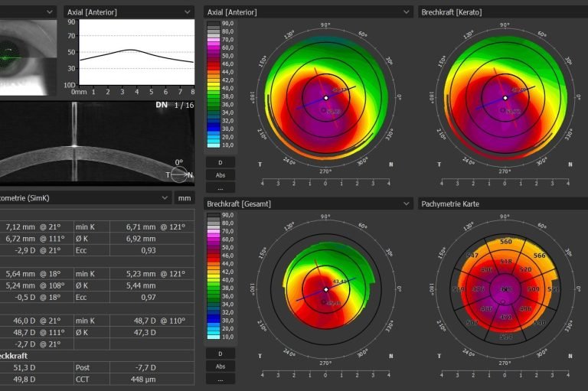Click the white center marker on Brechkraft [Kerato] map
The image size is (588, 391).
point(505,98)
